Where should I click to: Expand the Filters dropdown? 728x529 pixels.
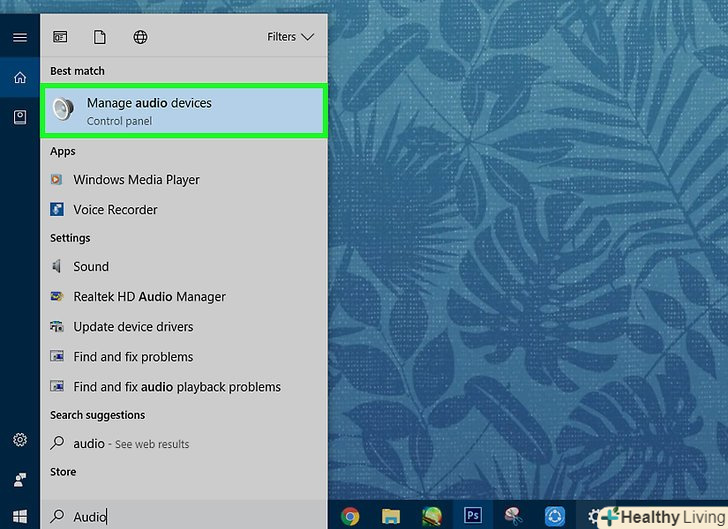[x=290, y=37]
